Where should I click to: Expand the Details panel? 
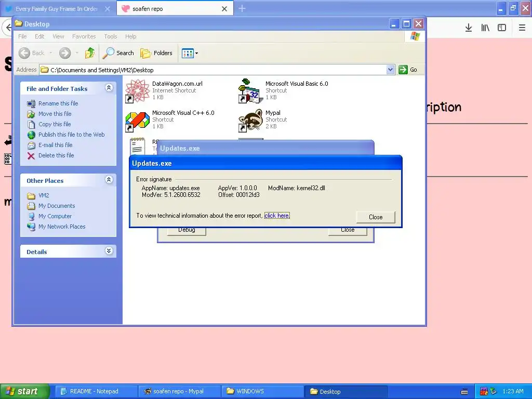(109, 251)
